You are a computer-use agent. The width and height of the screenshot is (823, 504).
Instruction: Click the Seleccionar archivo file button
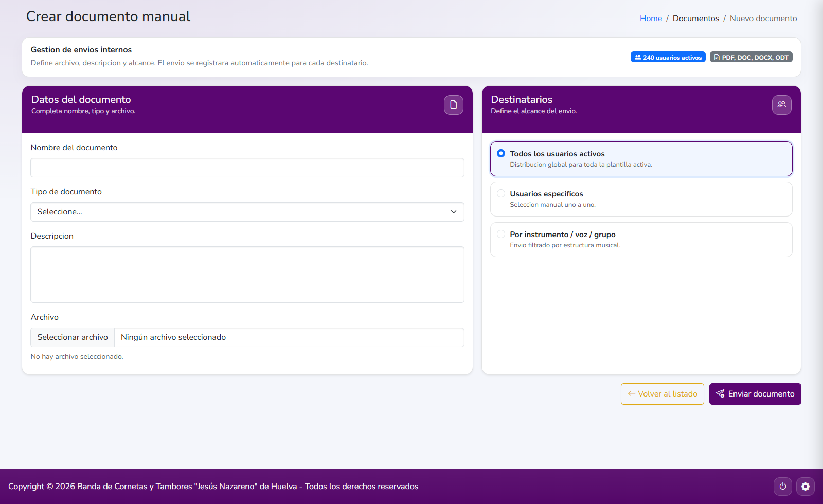pos(73,337)
